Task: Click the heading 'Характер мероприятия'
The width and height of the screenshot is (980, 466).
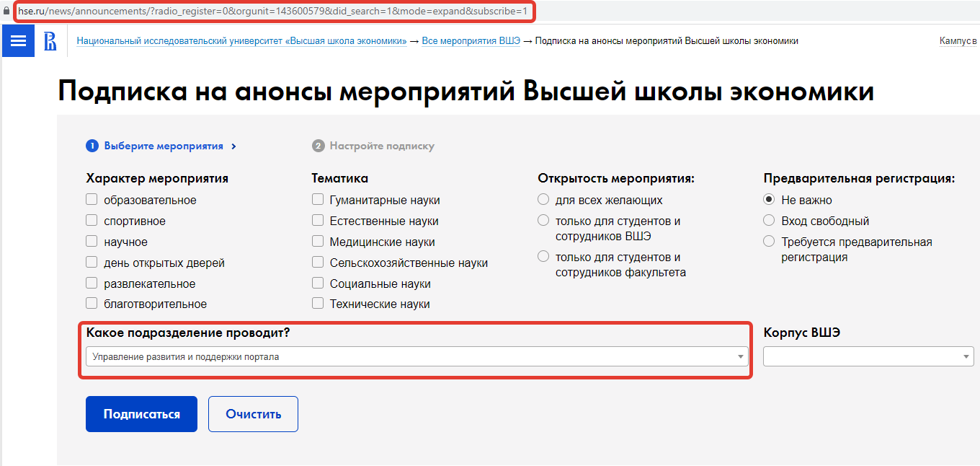Action: coord(157,178)
